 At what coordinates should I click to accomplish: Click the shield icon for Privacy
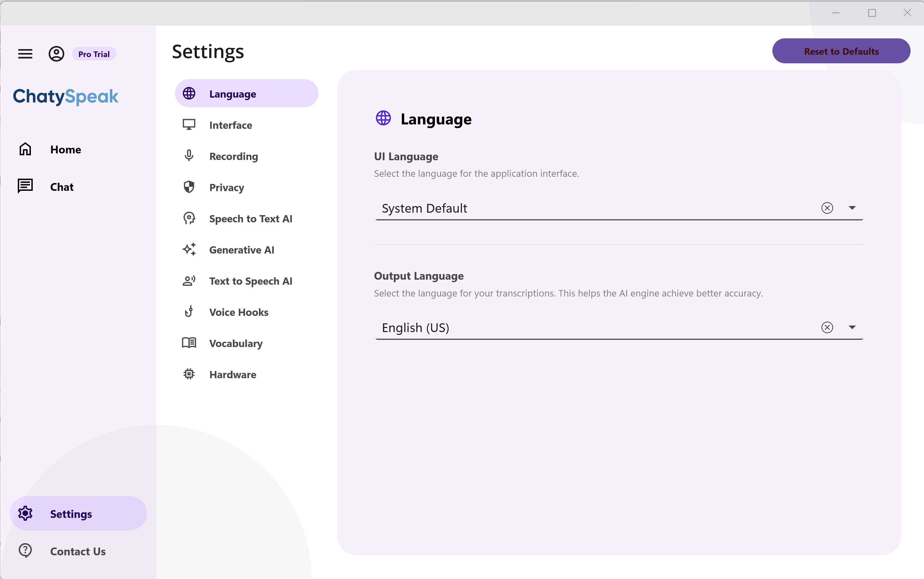[189, 187]
